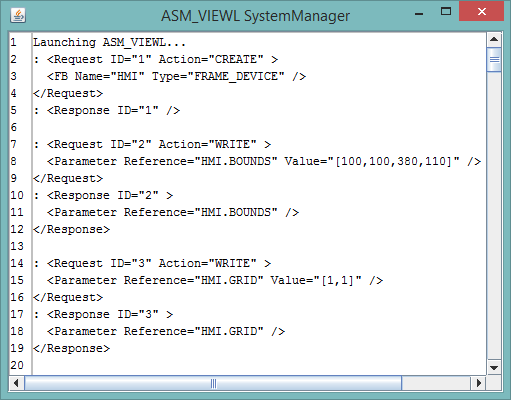Image resolution: width=511 pixels, height=400 pixels.
Task: Place cursor on the FB Name="HMI" line
Action: pos(176,76)
